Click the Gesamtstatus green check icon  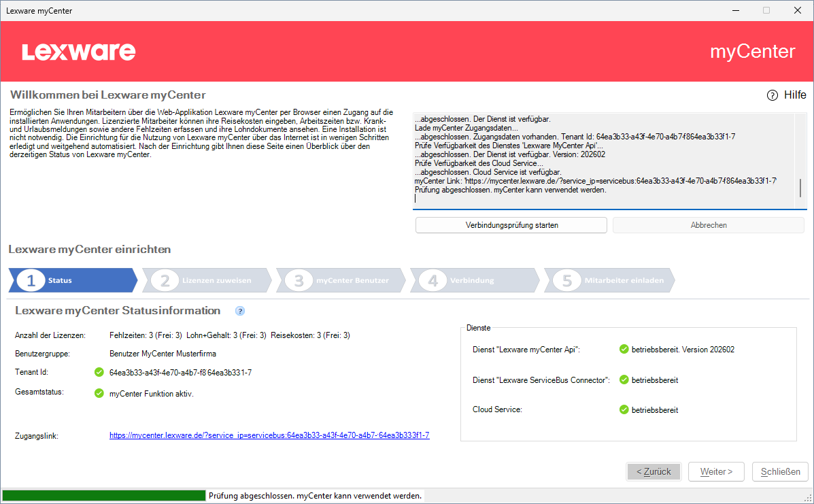pyautogui.click(x=99, y=393)
